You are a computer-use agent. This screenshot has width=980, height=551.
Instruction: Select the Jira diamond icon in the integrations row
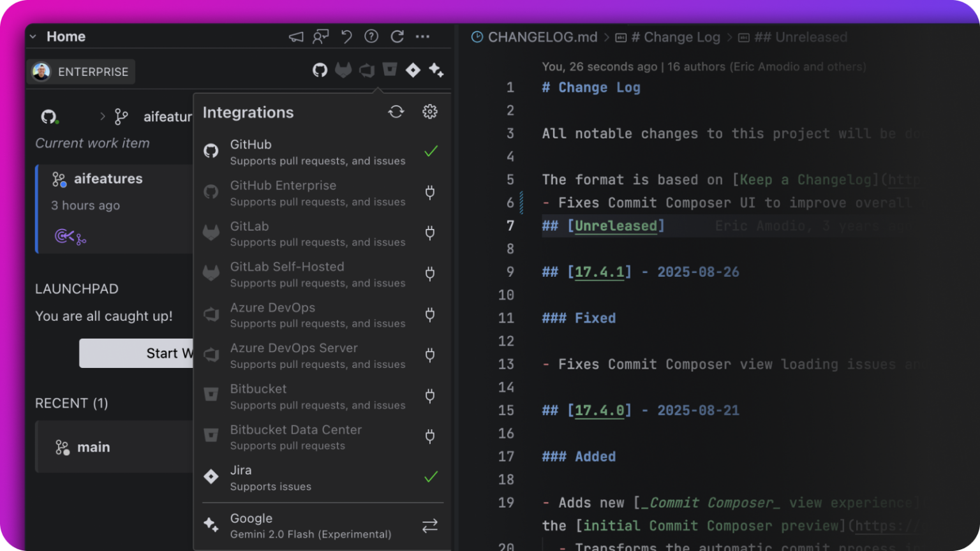[x=413, y=70]
